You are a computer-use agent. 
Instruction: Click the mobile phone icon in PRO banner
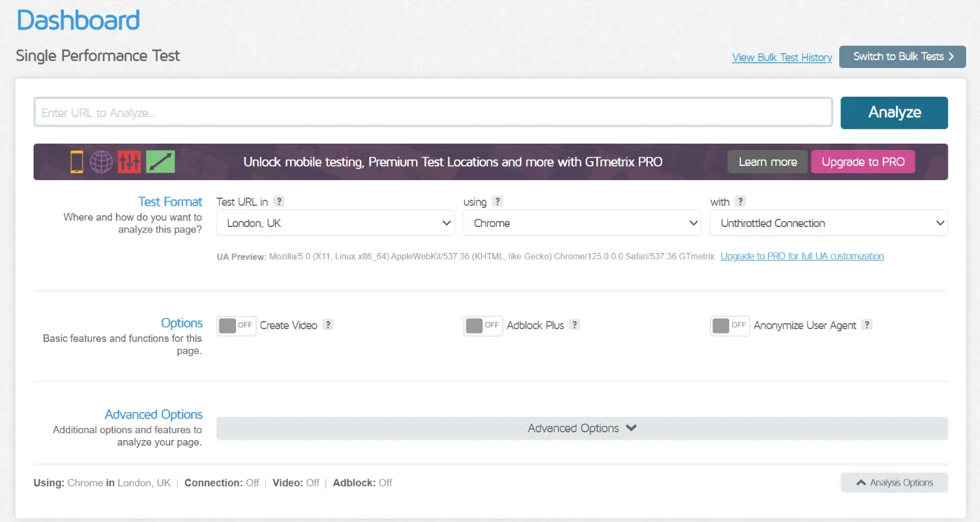pos(76,162)
